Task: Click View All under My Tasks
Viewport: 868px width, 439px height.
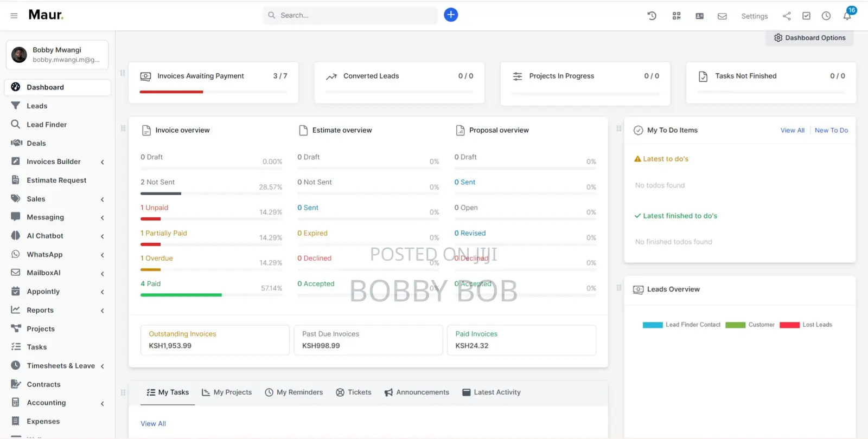Action: (153, 423)
